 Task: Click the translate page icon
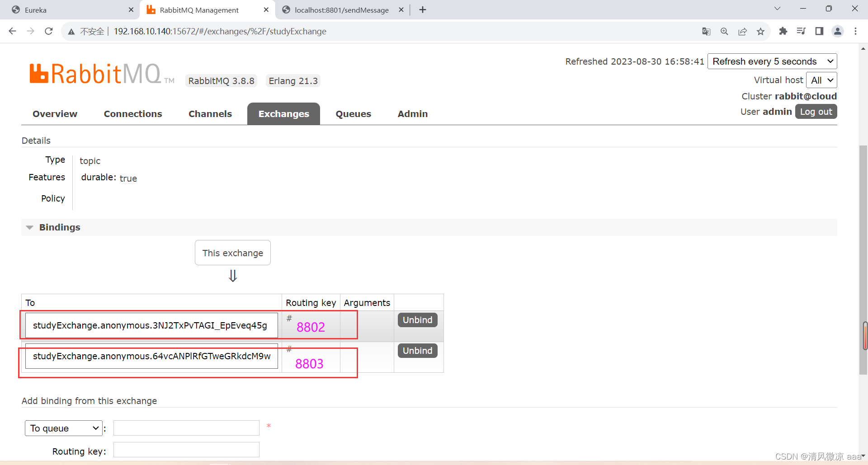[x=706, y=31]
